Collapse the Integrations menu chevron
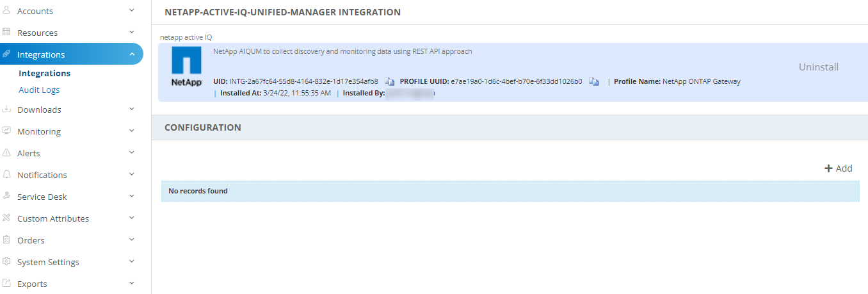 (132, 54)
